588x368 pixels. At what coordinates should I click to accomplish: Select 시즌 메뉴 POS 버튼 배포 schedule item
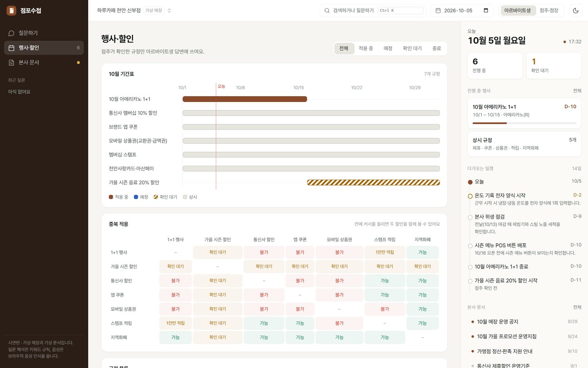point(524,249)
